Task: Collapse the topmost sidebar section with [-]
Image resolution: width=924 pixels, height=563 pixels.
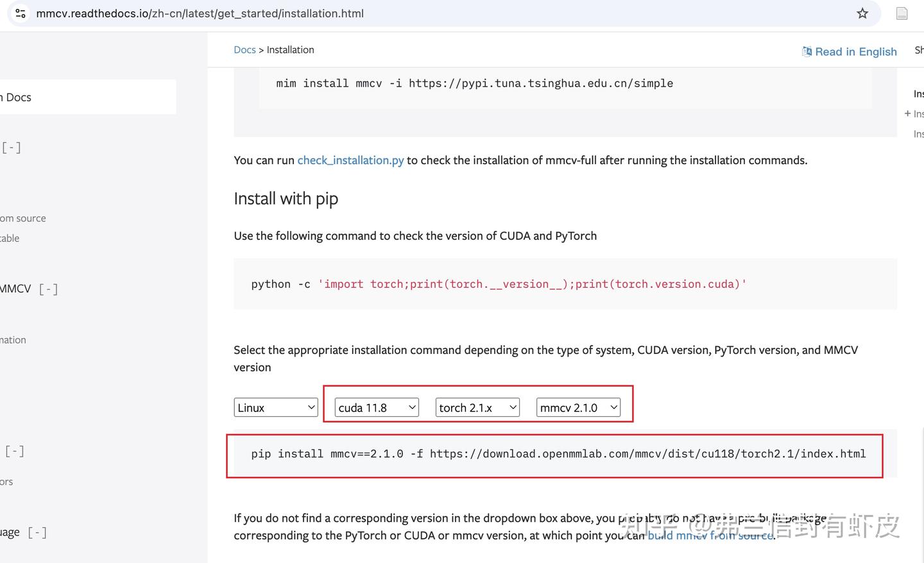Action: click(x=11, y=147)
